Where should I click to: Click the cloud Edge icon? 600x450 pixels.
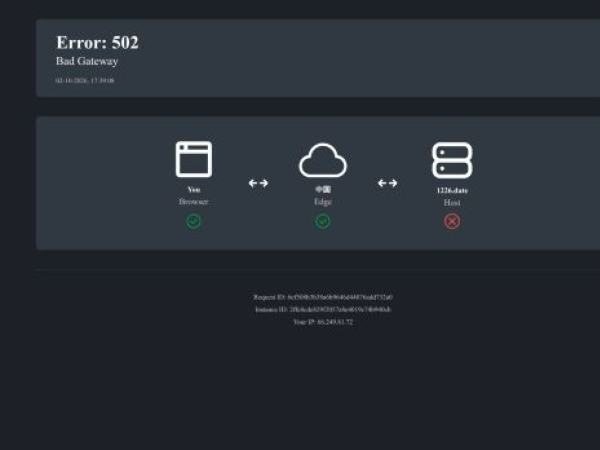click(x=322, y=160)
